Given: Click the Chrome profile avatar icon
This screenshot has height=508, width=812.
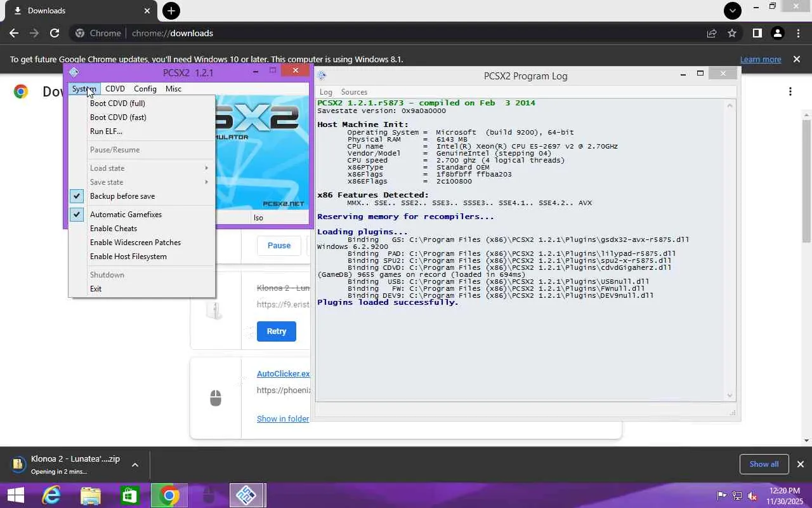Looking at the screenshot, I should coord(777,33).
